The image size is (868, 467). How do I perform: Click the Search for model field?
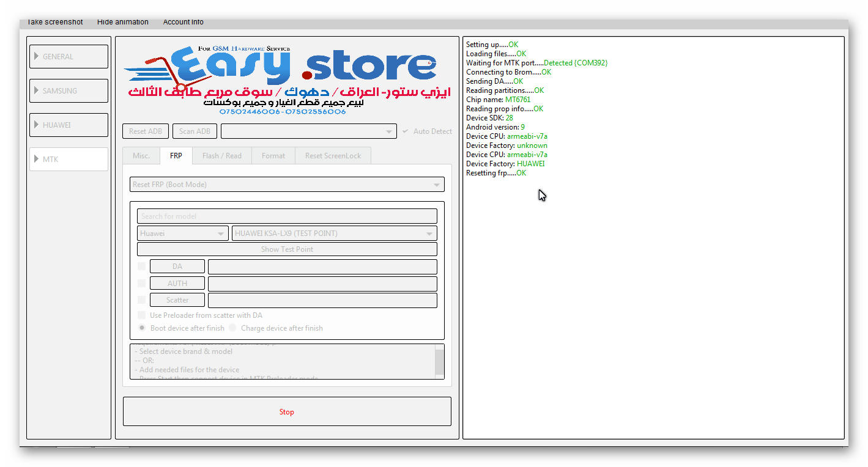[287, 216]
